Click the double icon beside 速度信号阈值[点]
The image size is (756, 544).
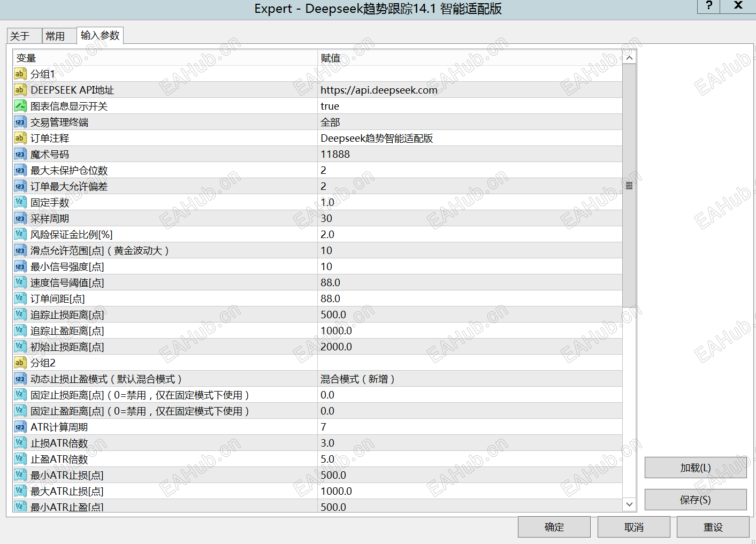(x=20, y=282)
